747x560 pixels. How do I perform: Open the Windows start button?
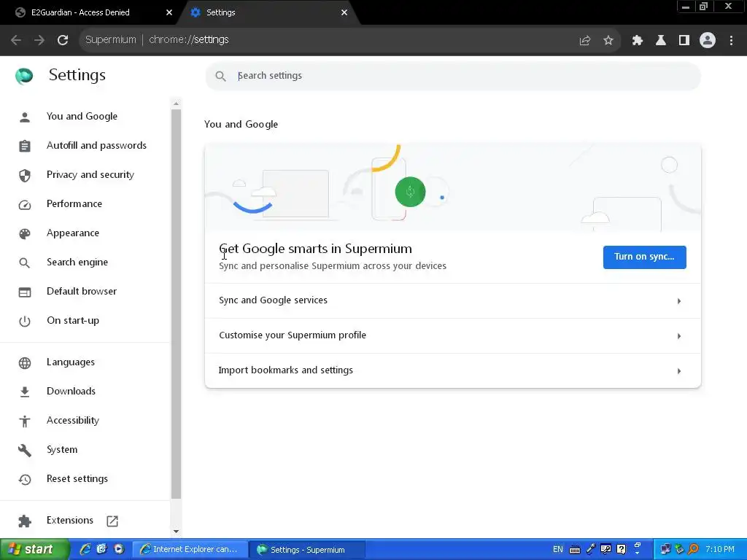[x=34, y=550]
